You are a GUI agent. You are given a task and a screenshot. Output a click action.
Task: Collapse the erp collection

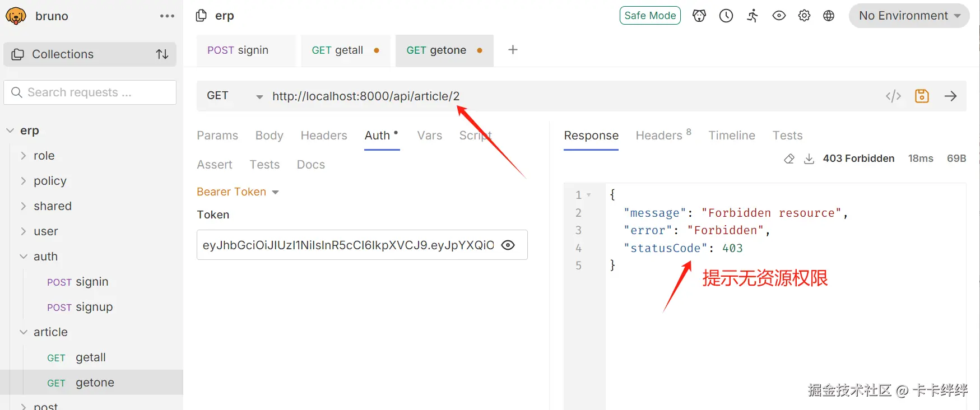click(x=10, y=131)
